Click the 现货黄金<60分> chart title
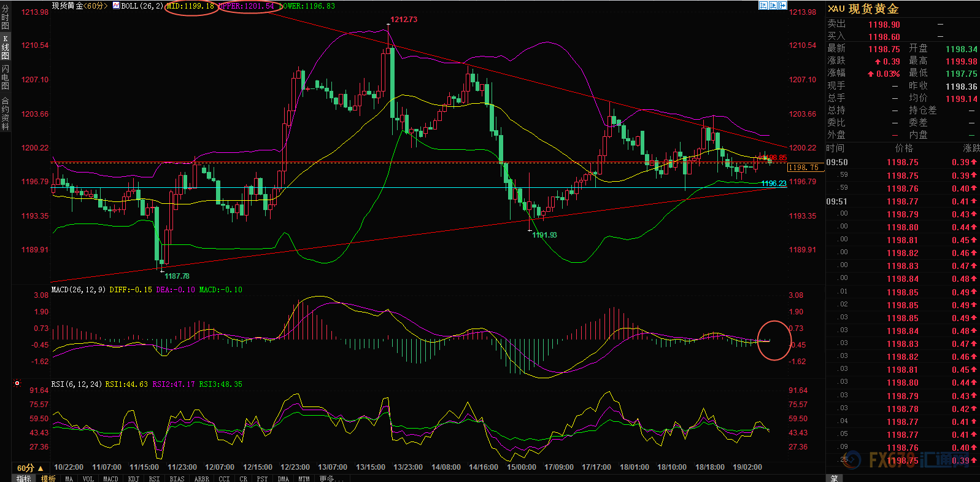 80,6
